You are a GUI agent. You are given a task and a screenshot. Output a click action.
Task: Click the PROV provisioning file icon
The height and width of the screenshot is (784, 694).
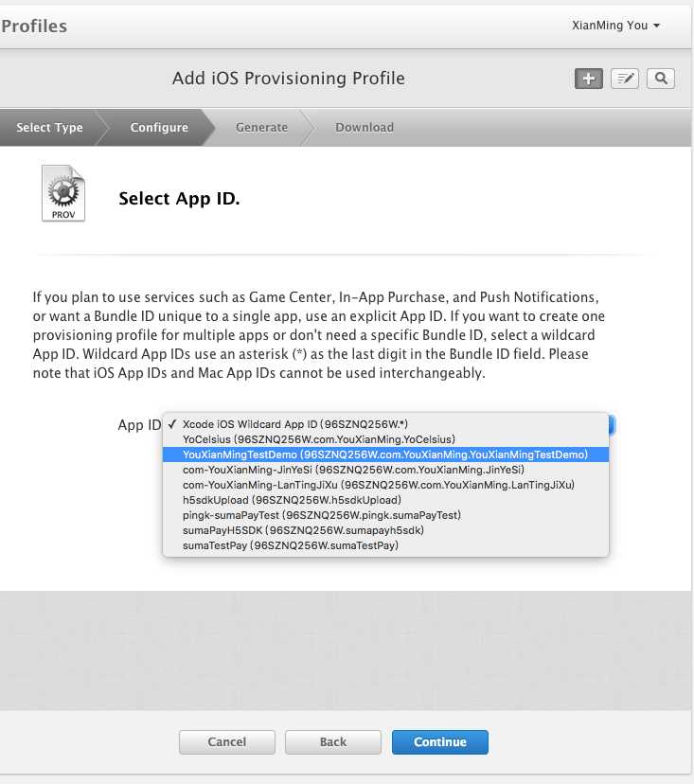63,193
